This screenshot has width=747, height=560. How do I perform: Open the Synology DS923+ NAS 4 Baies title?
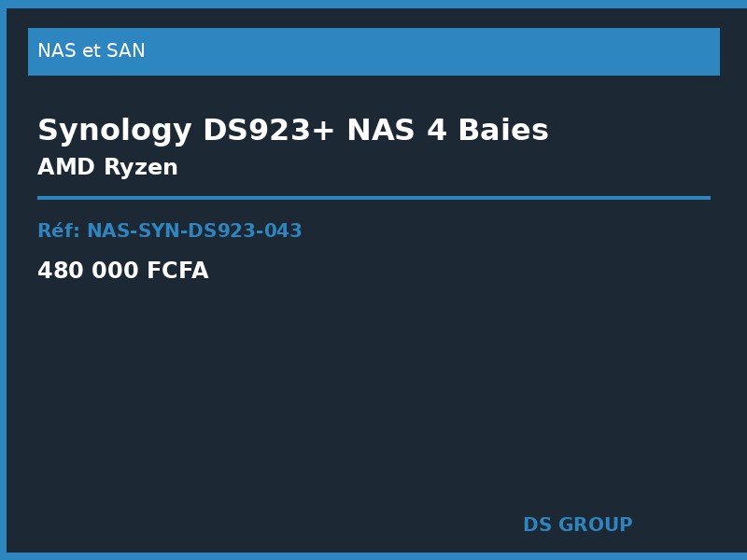click(x=292, y=131)
